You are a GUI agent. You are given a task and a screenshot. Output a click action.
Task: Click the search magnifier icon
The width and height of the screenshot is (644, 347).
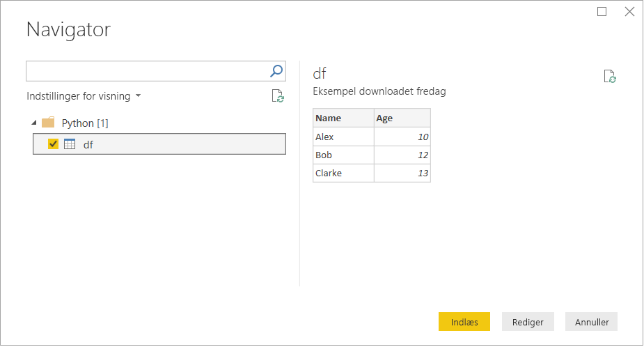276,70
